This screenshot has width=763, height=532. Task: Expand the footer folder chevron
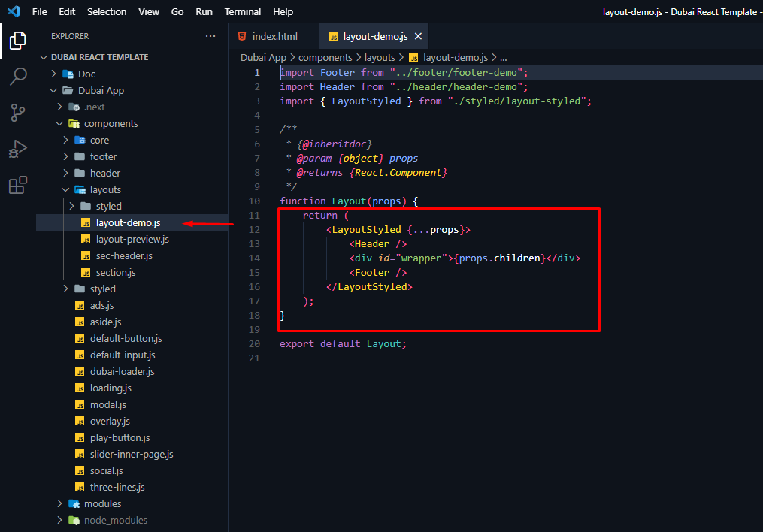65,156
